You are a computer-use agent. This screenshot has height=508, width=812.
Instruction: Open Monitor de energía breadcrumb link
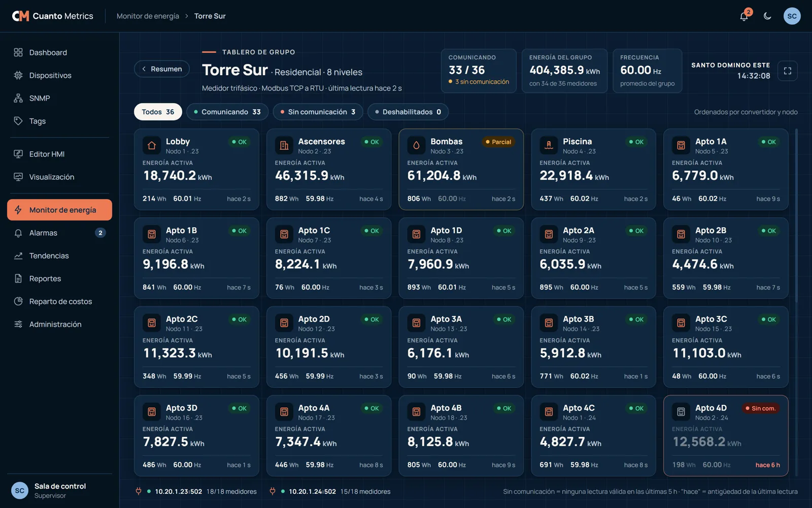point(148,16)
